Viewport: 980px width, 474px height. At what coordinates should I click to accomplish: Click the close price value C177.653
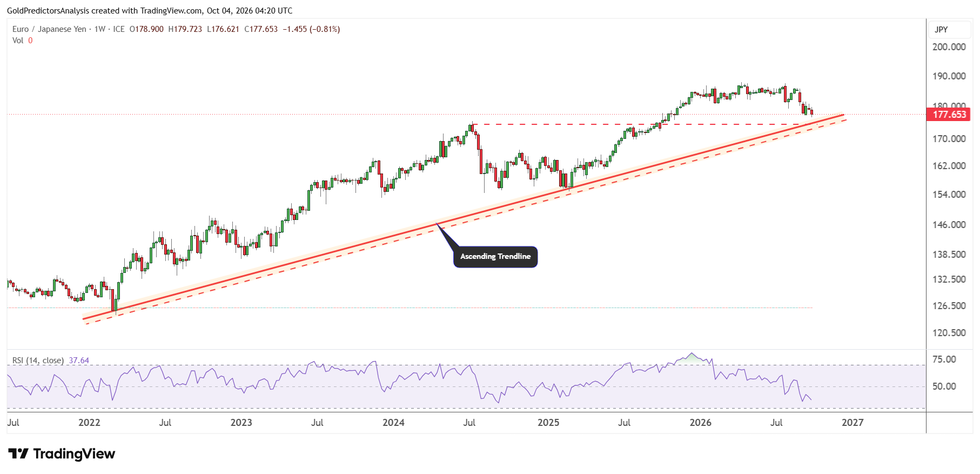[261, 29]
